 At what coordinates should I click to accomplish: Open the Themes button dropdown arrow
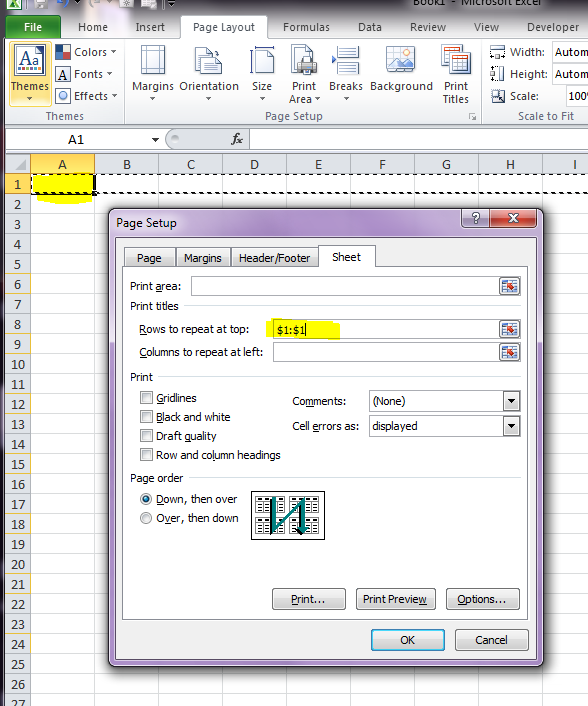coord(30,99)
